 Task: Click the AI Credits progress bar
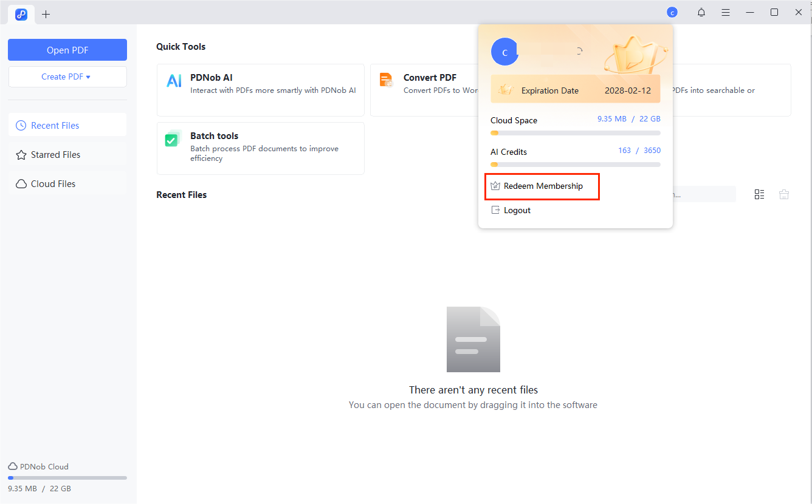click(576, 165)
